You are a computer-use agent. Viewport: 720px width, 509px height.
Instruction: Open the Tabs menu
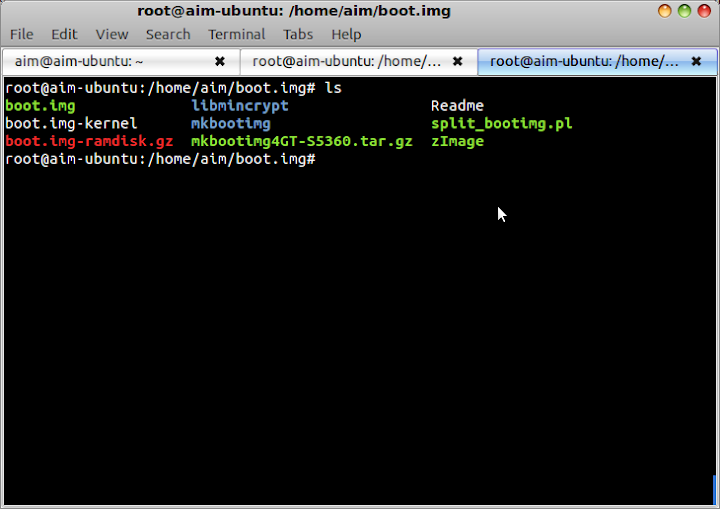298,34
